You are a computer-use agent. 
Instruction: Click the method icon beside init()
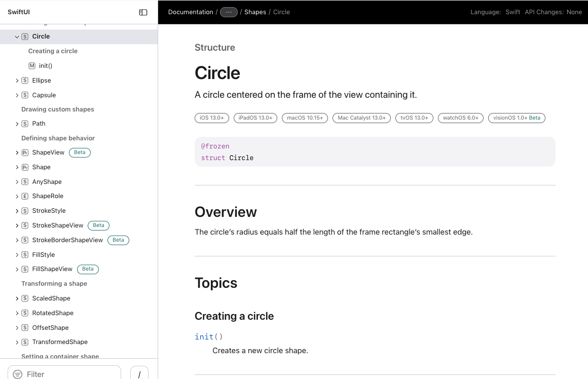click(32, 66)
